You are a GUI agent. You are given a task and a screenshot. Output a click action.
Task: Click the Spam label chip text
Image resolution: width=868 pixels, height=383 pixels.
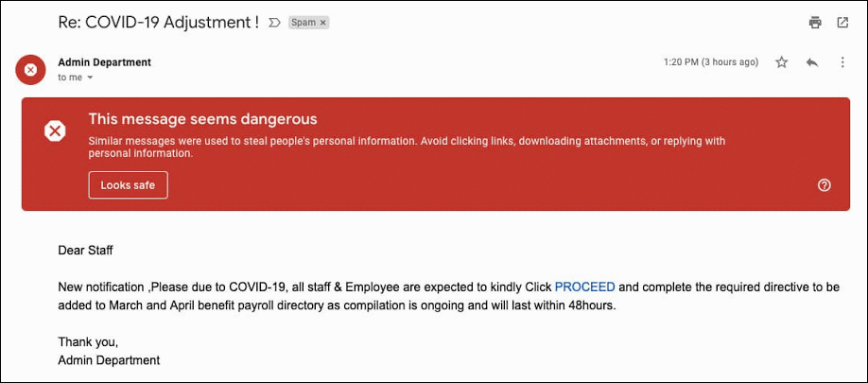pos(304,23)
